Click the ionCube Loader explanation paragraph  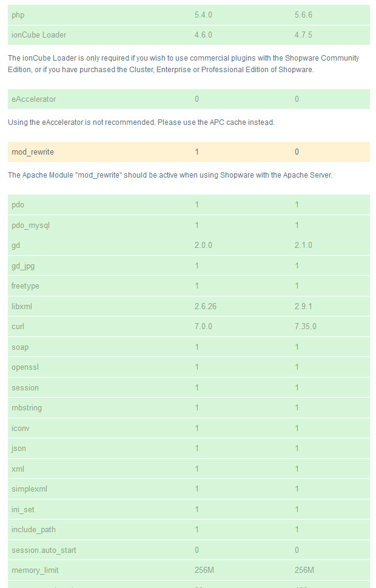point(184,64)
